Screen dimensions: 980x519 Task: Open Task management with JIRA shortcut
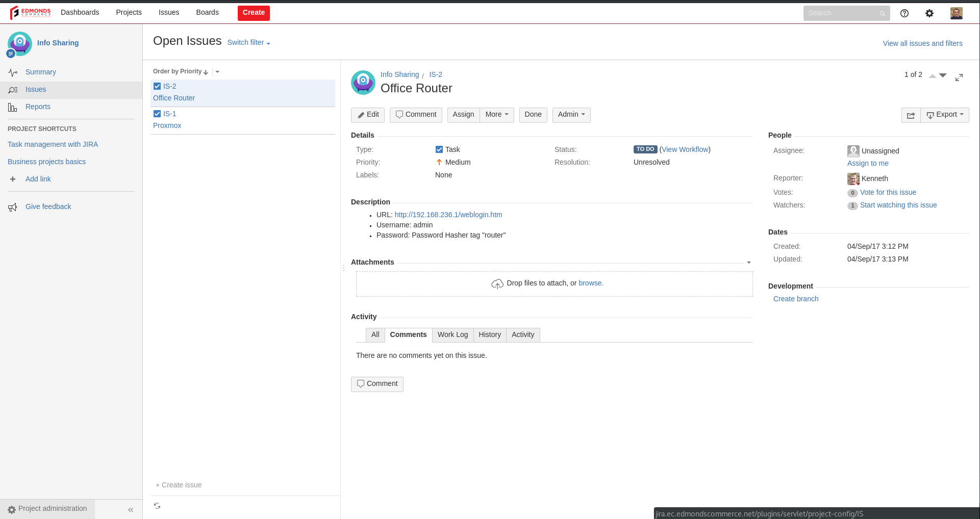(x=53, y=145)
